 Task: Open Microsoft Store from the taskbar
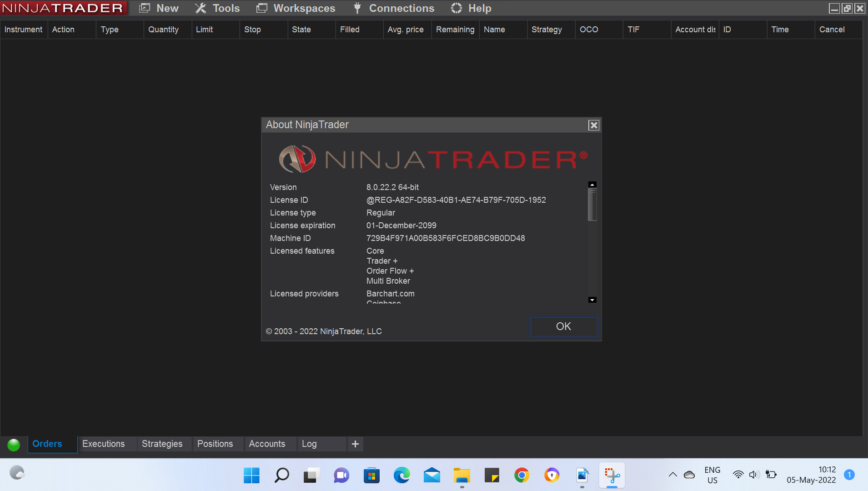371,476
